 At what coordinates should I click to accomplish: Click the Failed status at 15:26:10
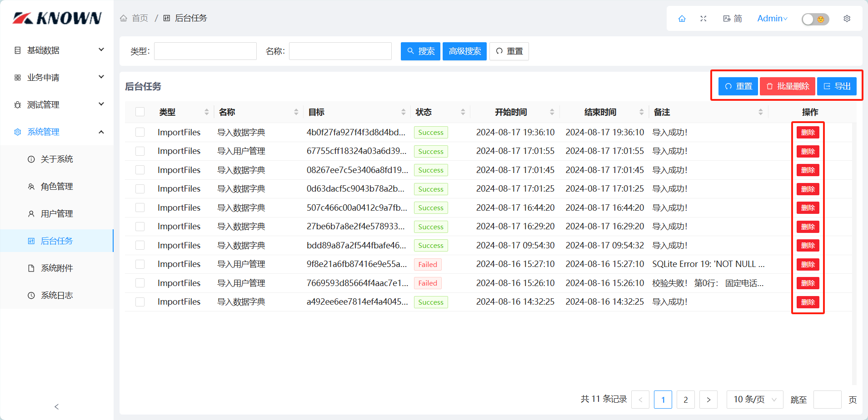coord(428,283)
